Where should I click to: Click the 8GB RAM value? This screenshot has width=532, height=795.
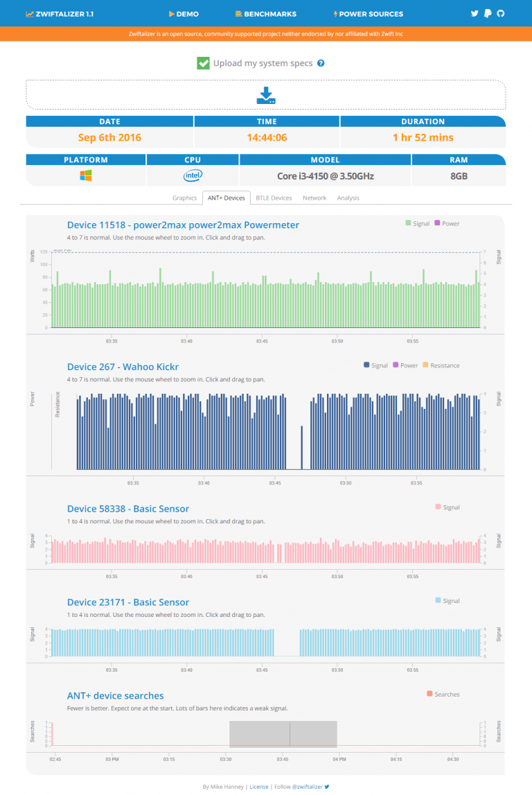(x=459, y=176)
